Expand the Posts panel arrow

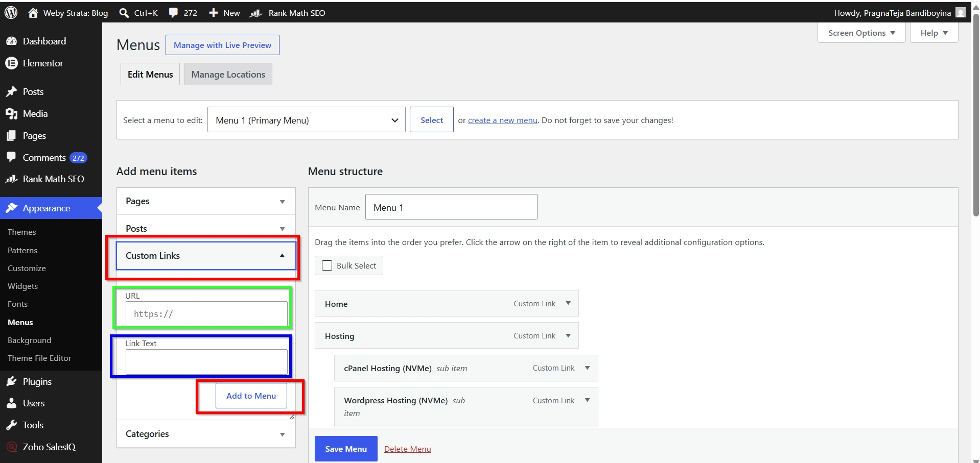pyautogui.click(x=282, y=229)
